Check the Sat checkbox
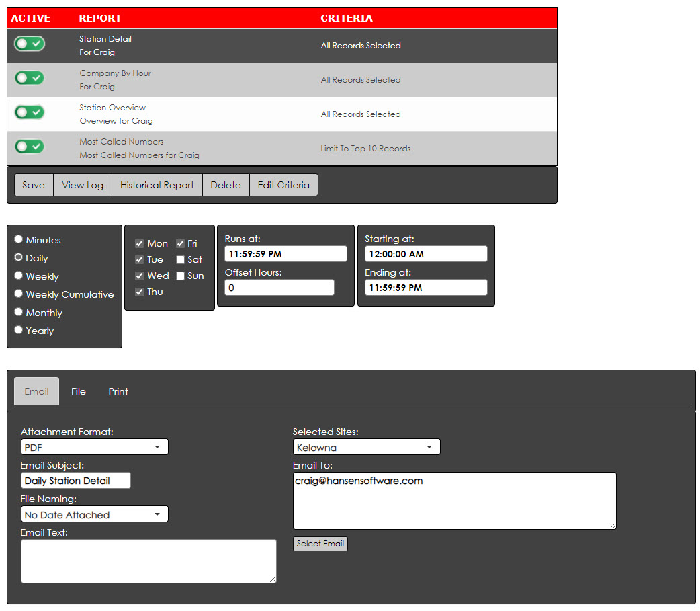The width and height of the screenshot is (700, 611). (180, 259)
